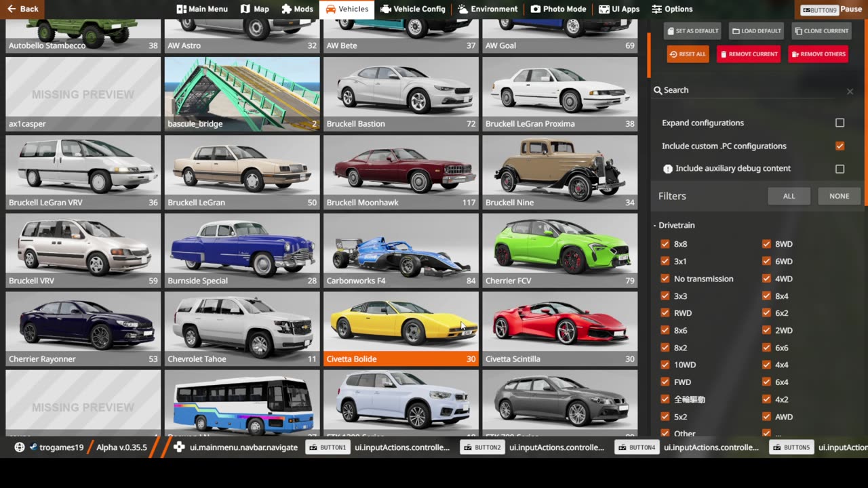The height and width of the screenshot is (488, 868).
Task: Click Load Default button
Action: click(757, 30)
